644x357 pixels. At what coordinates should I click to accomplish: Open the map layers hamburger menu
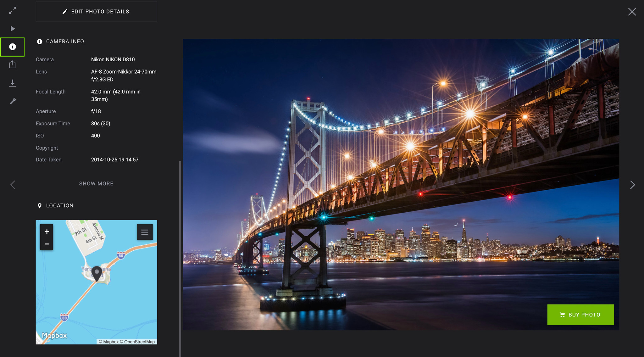145,232
